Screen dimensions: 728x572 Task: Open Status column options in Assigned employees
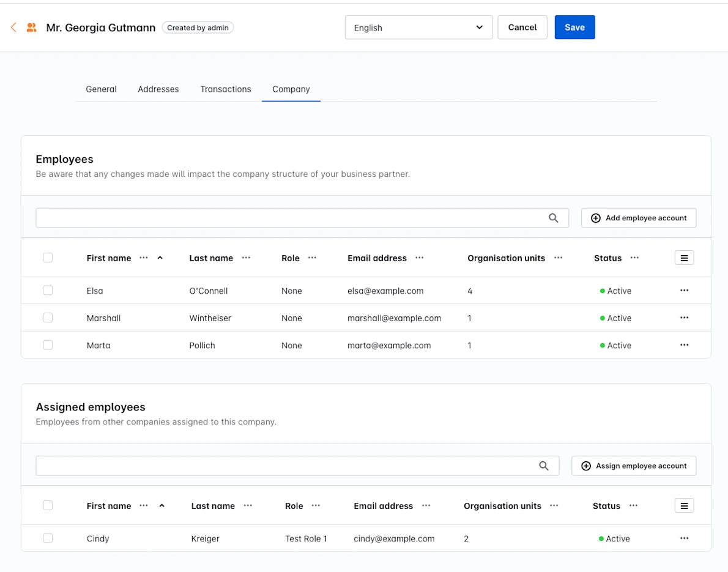pos(633,505)
